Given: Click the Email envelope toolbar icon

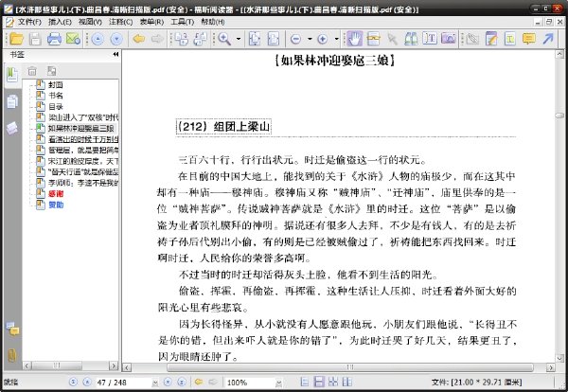Looking at the screenshot, I should coord(73,39).
